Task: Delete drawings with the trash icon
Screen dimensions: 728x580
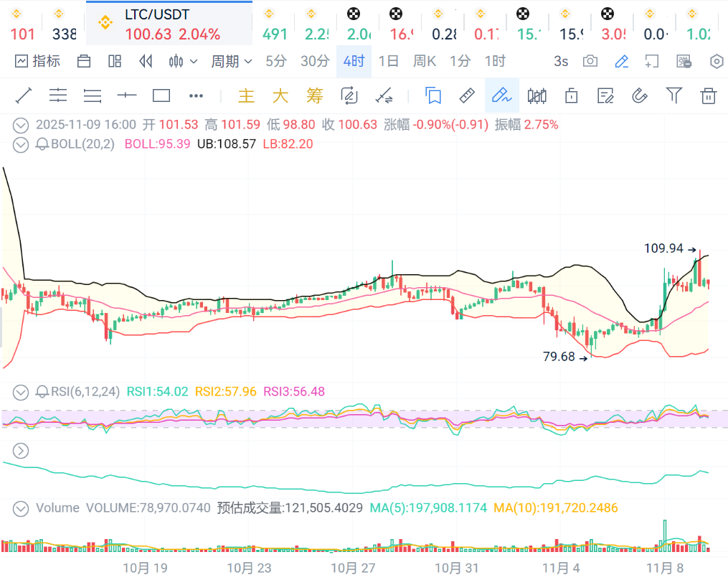Action: (709, 95)
